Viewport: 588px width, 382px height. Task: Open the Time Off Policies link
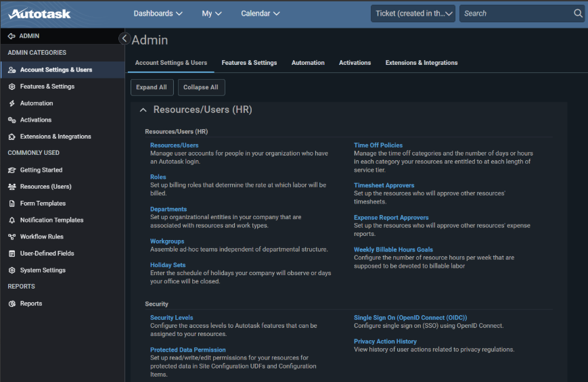pos(378,145)
